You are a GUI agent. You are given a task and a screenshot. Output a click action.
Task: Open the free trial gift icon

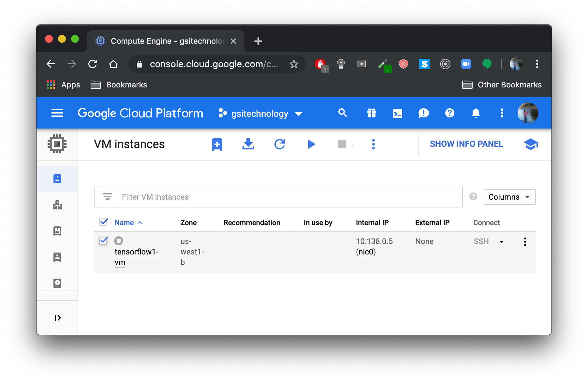372,113
